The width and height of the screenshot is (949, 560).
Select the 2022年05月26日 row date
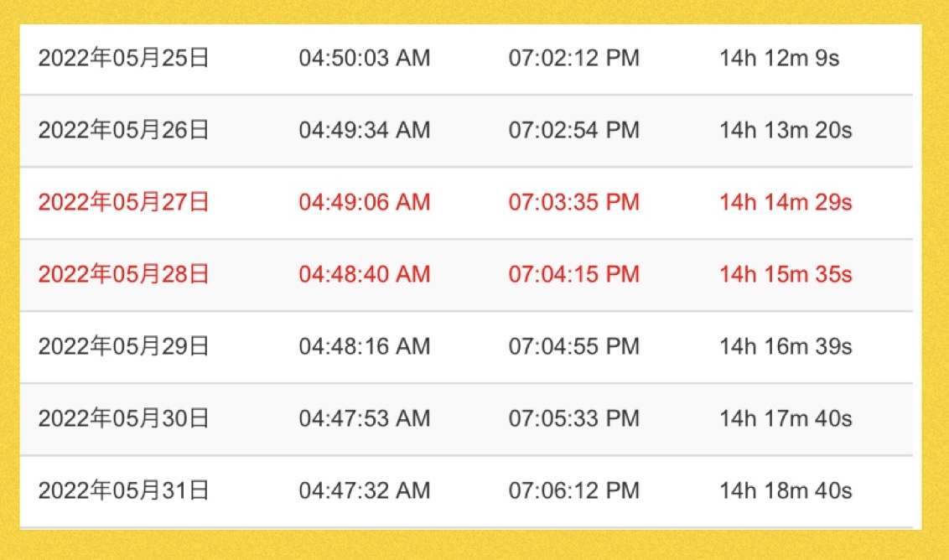tap(123, 130)
